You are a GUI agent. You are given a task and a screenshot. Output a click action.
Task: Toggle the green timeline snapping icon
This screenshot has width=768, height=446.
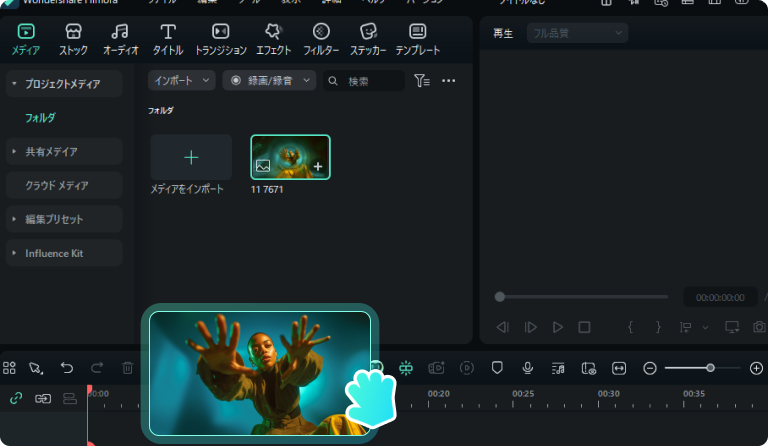(x=406, y=368)
